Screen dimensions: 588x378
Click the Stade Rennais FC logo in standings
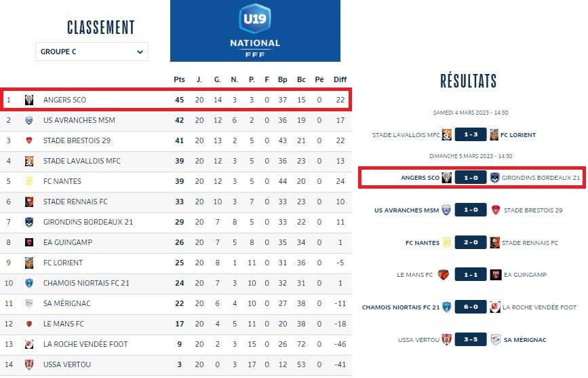pyautogui.click(x=29, y=202)
